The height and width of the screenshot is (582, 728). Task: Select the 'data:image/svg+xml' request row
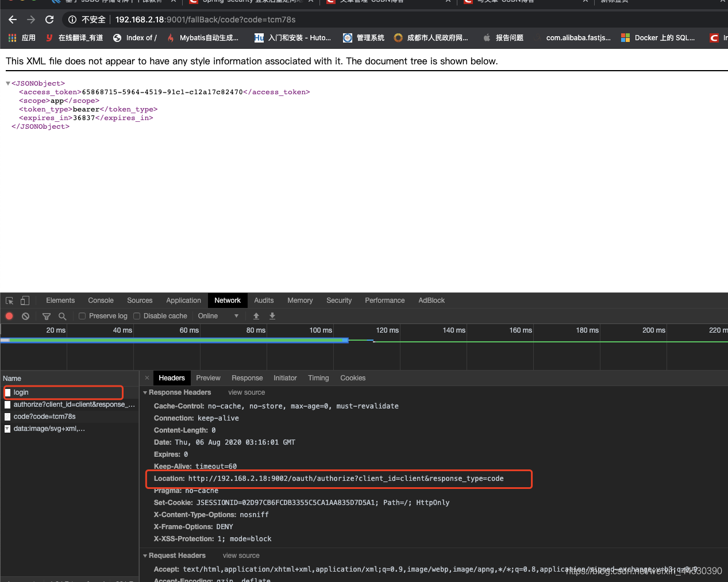[x=70, y=429]
